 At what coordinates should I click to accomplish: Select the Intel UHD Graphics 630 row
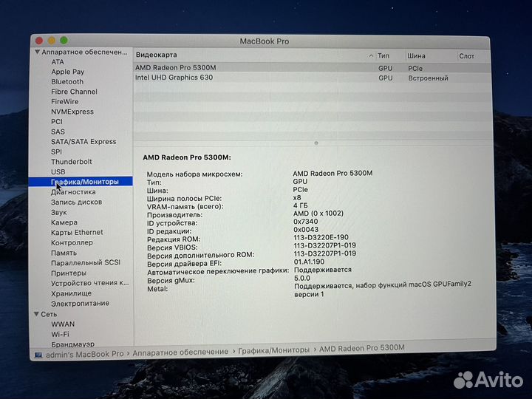[312, 78]
